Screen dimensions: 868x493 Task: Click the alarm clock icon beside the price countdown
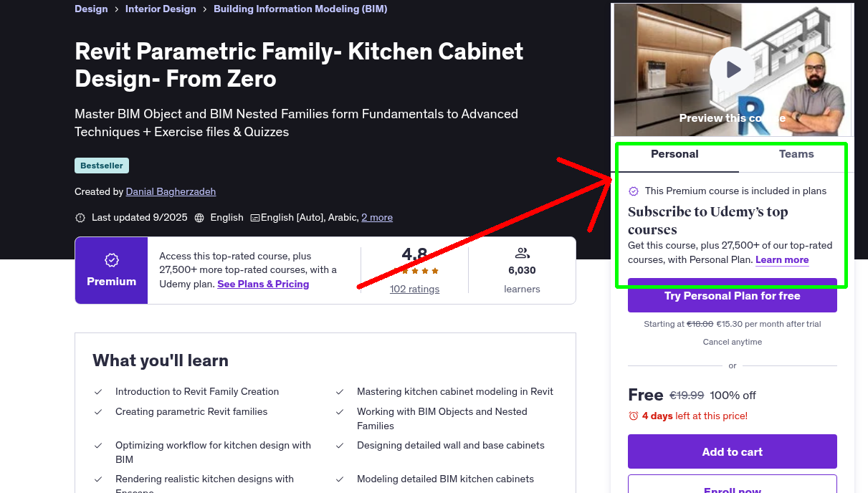[x=635, y=416]
